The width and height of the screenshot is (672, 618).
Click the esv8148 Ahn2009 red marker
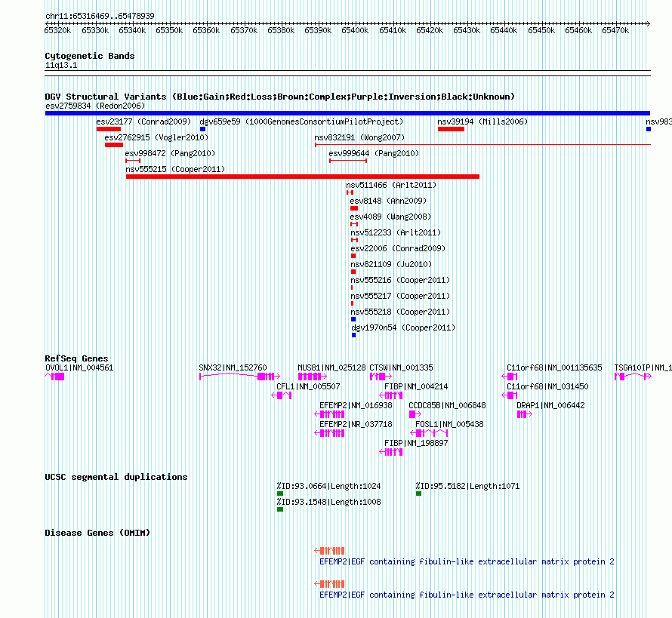(x=354, y=208)
